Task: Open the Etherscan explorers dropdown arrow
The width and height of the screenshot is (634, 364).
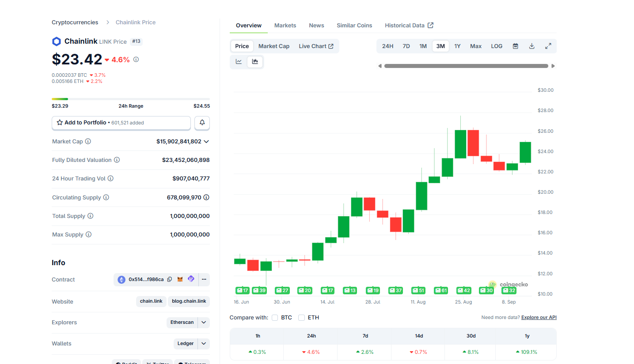Action: [204, 323]
